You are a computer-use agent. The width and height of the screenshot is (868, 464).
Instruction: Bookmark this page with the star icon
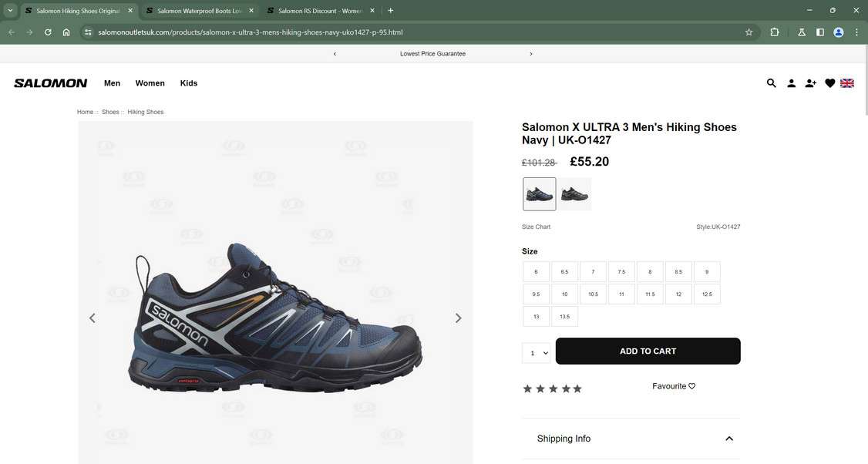749,32
